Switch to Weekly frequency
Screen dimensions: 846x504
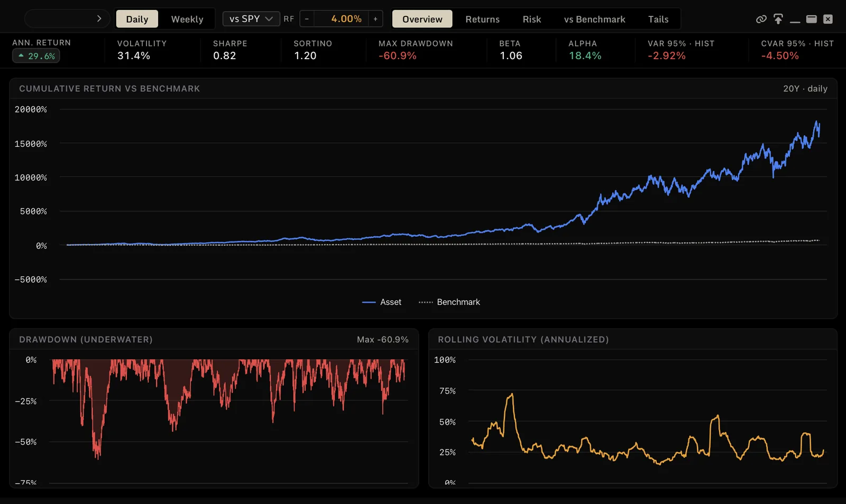(x=187, y=19)
